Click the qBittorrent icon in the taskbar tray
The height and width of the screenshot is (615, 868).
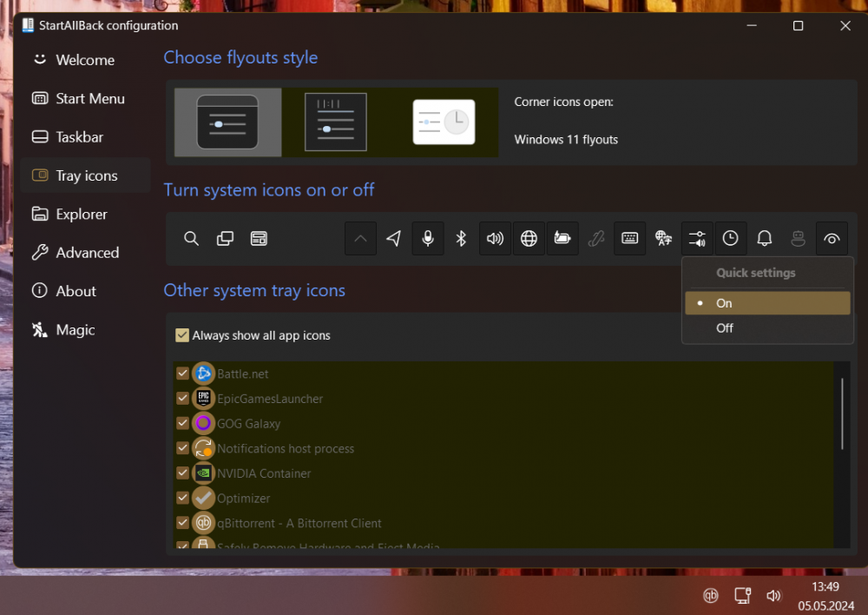710,596
